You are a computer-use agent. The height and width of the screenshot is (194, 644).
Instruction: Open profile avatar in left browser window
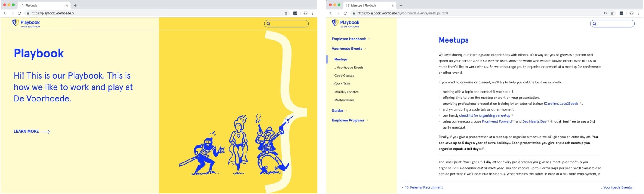[x=305, y=13]
